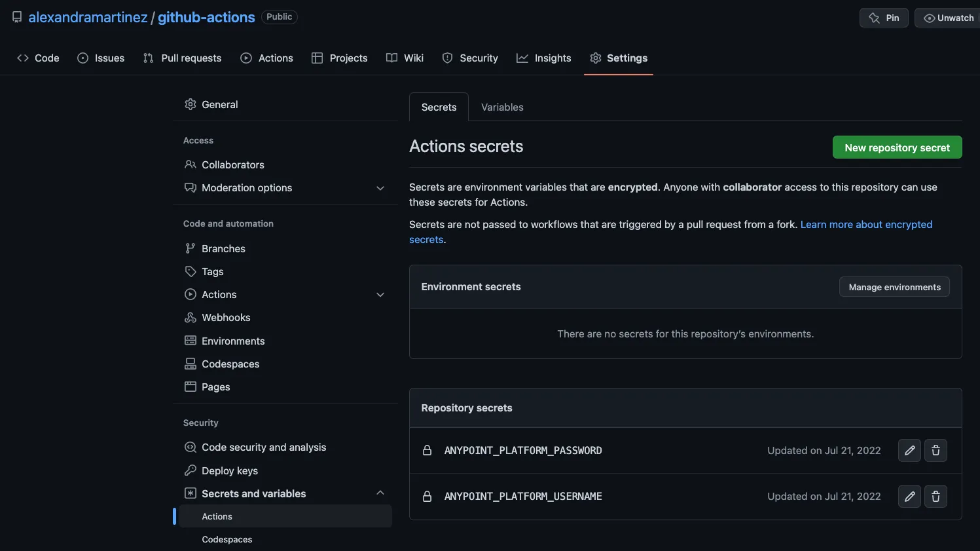
Task: Open the Tags settings label
Action: 213,271
